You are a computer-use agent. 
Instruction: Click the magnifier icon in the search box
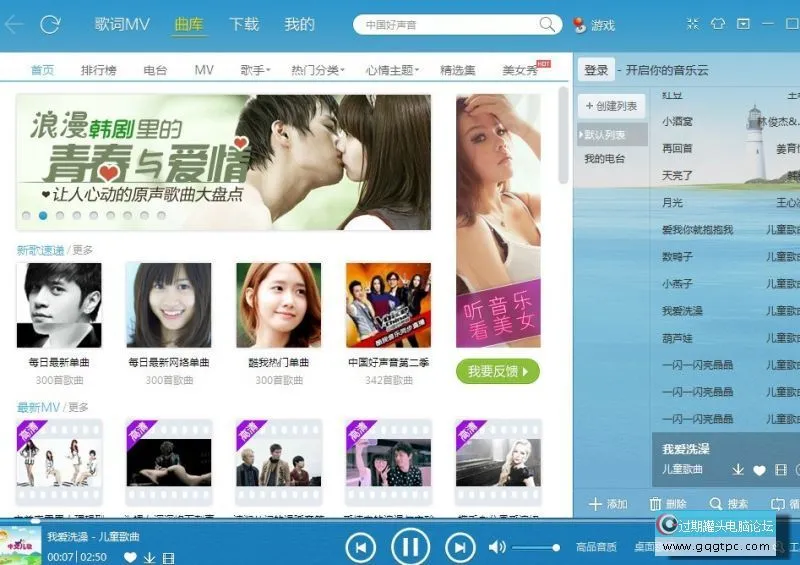547,24
